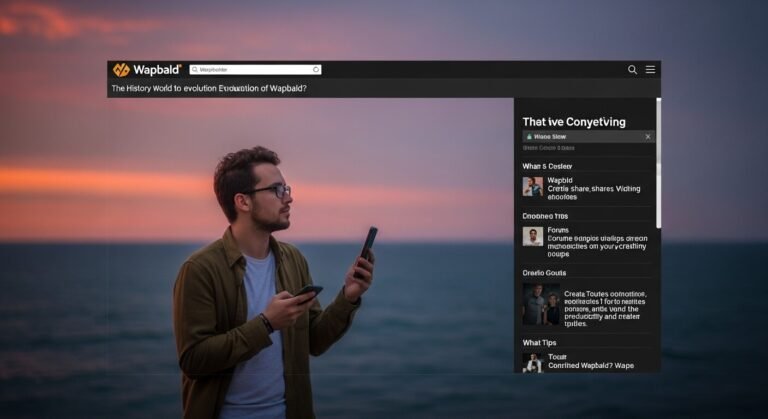
Task: Click the Wapbald search input field
Action: click(x=255, y=70)
